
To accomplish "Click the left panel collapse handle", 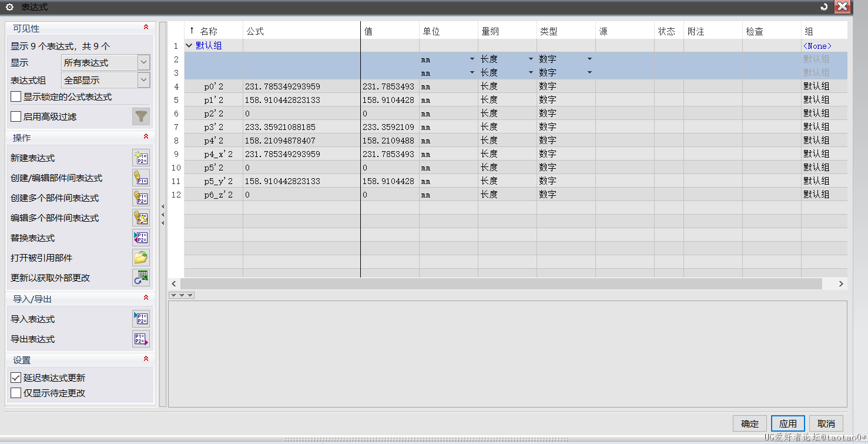I will tap(163, 215).
